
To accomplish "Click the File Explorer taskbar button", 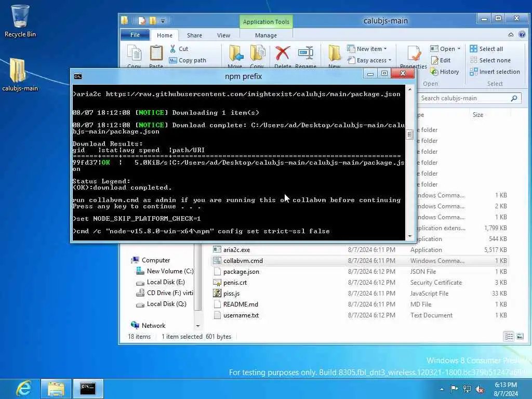I will [56, 389].
